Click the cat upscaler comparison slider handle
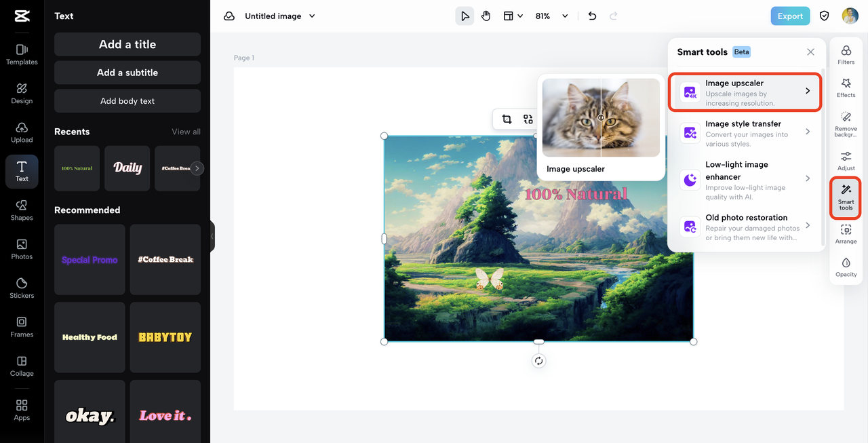Image resolution: width=868 pixels, height=443 pixels. [601, 117]
